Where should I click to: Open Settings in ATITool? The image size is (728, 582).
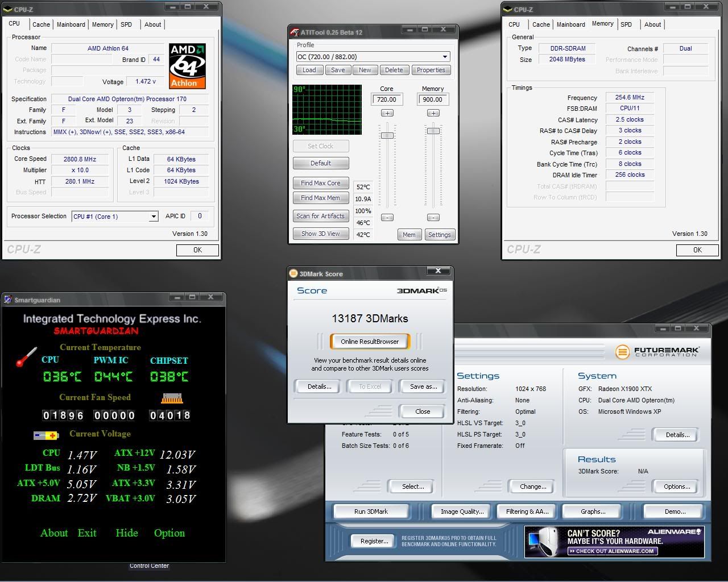coord(439,235)
